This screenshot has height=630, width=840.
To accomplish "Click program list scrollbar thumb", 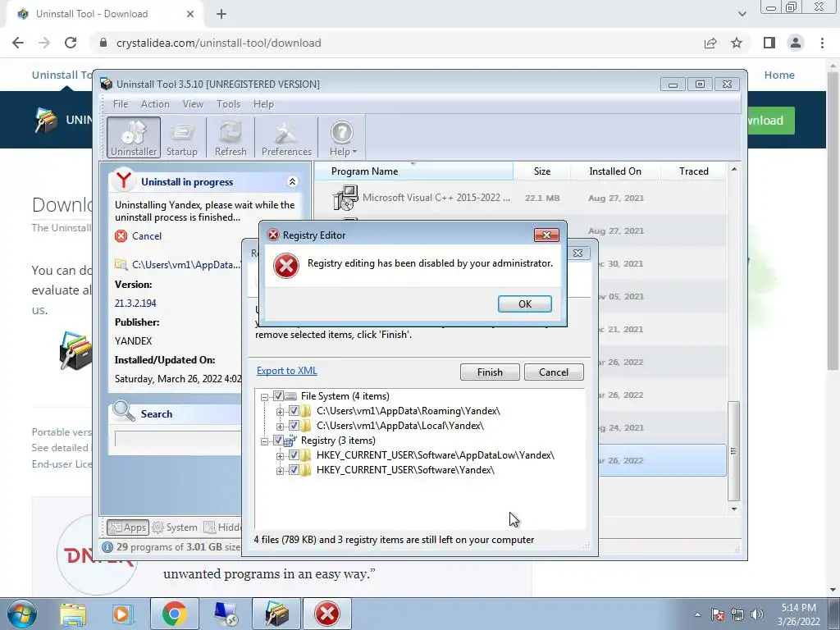I will tap(733, 450).
